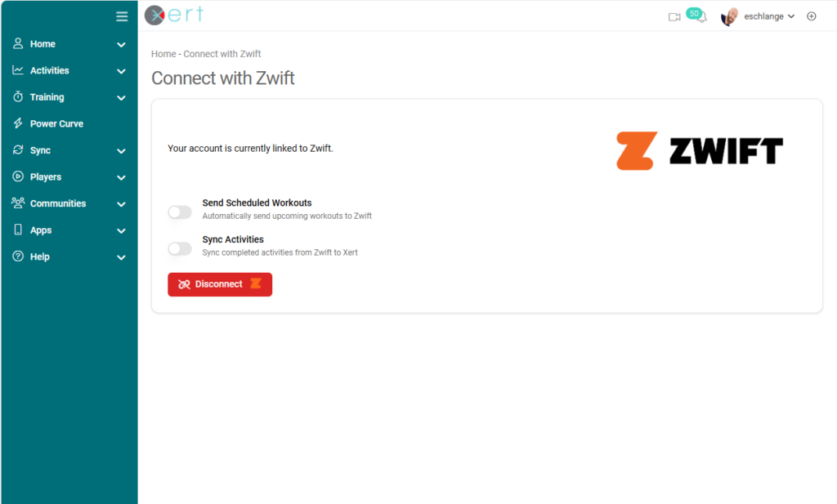Expand the Communities menu chevron
The height and width of the screenshot is (504, 837).
tap(121, 204)
